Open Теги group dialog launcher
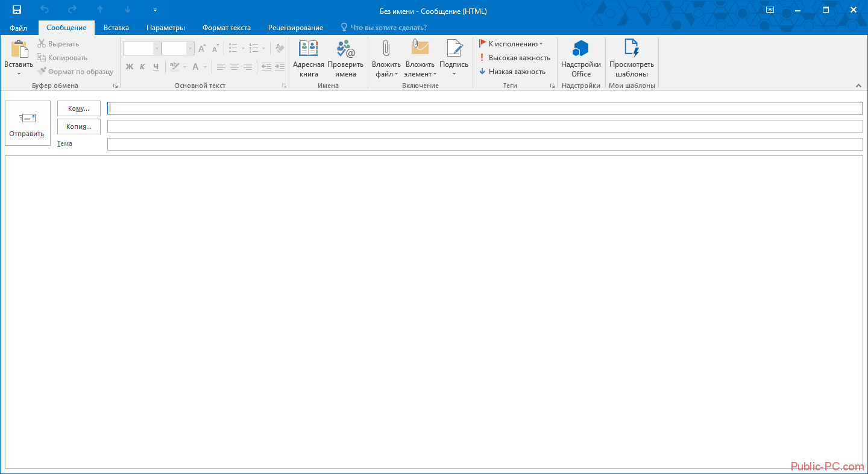The image size is (868, 474). (x=552, y=86)
